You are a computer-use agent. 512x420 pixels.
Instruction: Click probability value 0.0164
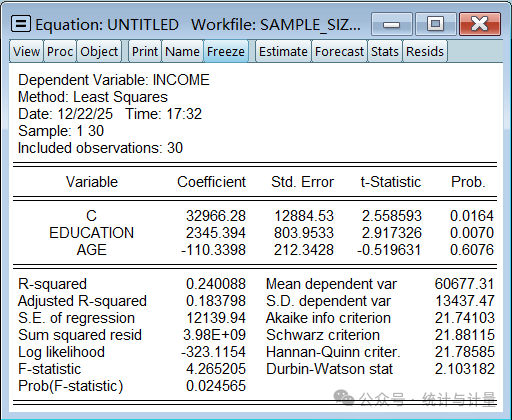click(x=472, y=216)
